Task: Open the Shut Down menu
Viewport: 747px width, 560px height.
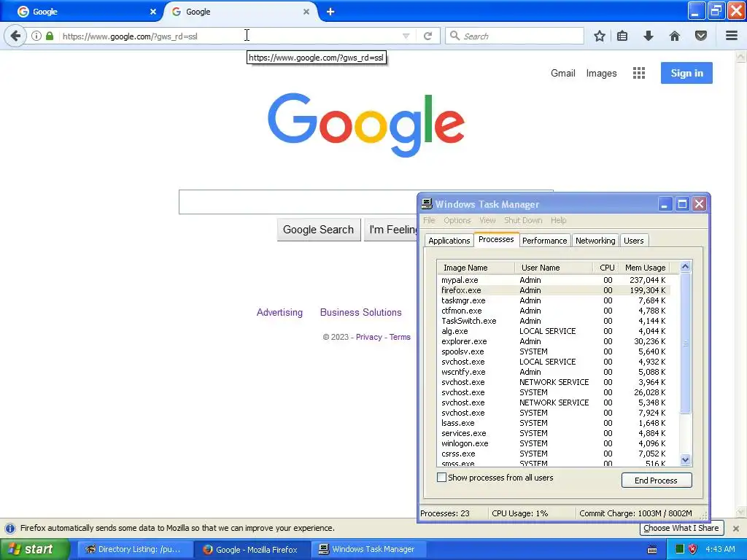Action: (x=523, y=220)
